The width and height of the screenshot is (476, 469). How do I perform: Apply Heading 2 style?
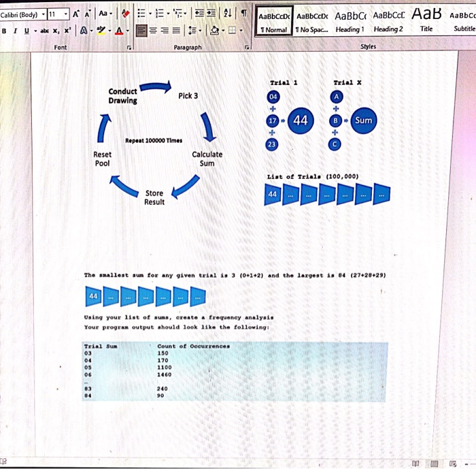point(388,21)
